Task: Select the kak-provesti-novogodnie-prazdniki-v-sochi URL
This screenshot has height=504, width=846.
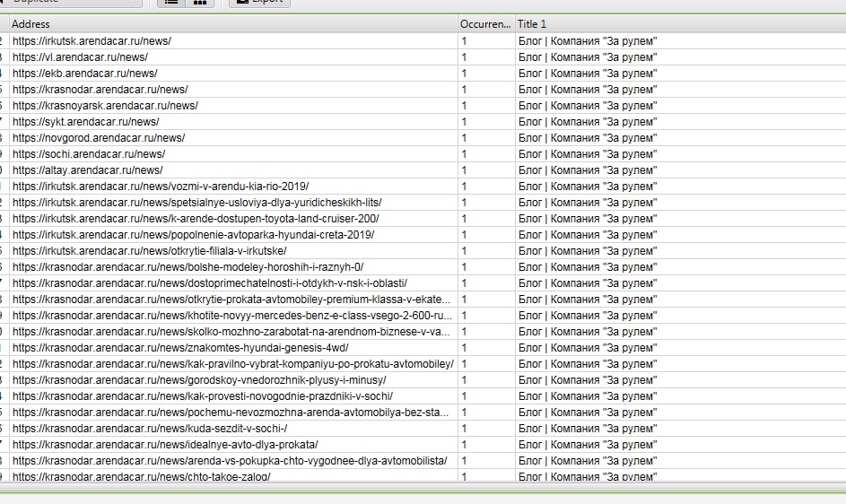Action: 203,396
